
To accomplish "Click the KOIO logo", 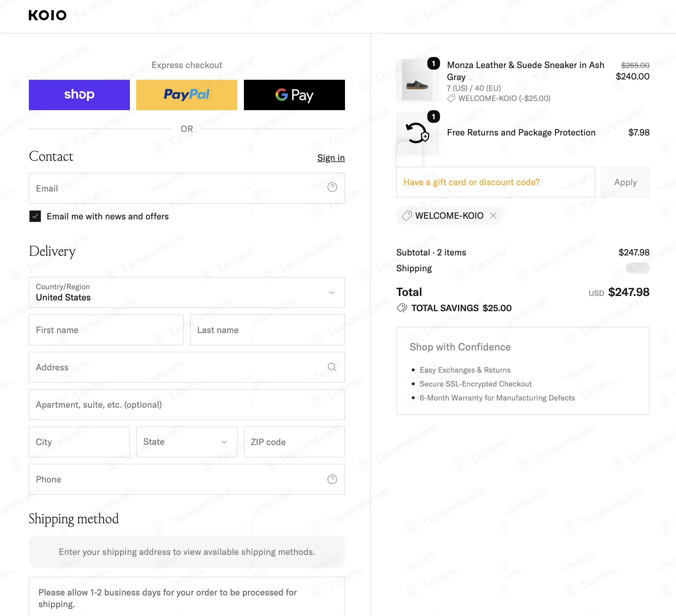I will tap(48, 16).
